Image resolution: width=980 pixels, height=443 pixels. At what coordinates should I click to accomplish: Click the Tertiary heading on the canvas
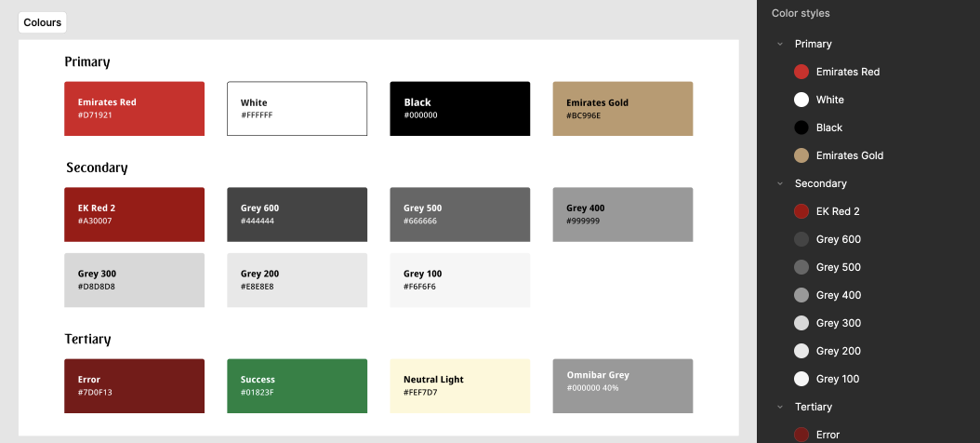(87, 339)
